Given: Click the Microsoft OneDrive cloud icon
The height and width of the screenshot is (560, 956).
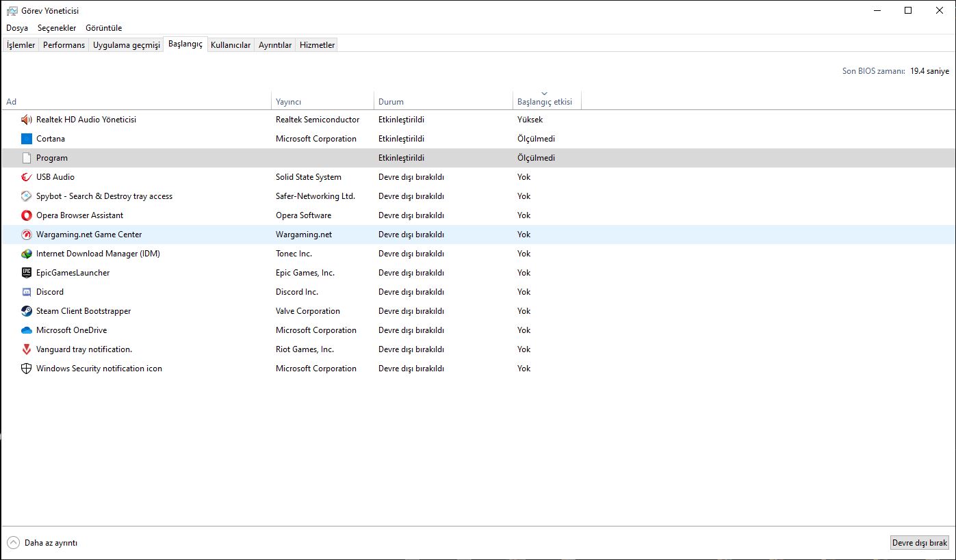Looking at the screenshot, I should [27, 330].
